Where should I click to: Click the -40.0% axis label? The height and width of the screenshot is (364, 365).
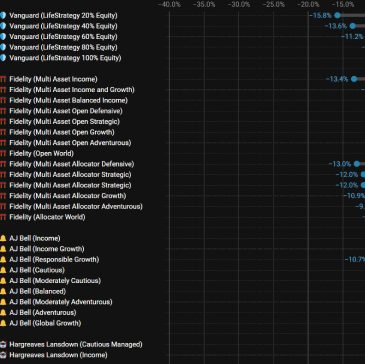pyautogui.click(x=169, y=4)
